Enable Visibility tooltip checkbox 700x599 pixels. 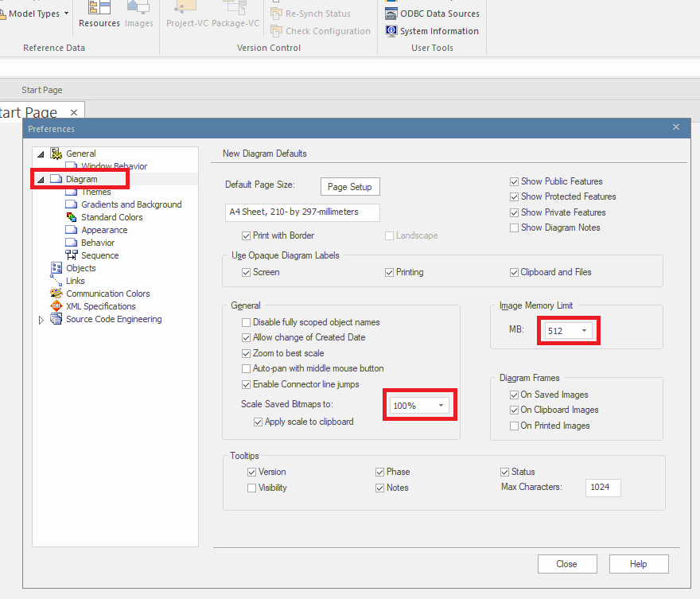(x=252, y=488)
